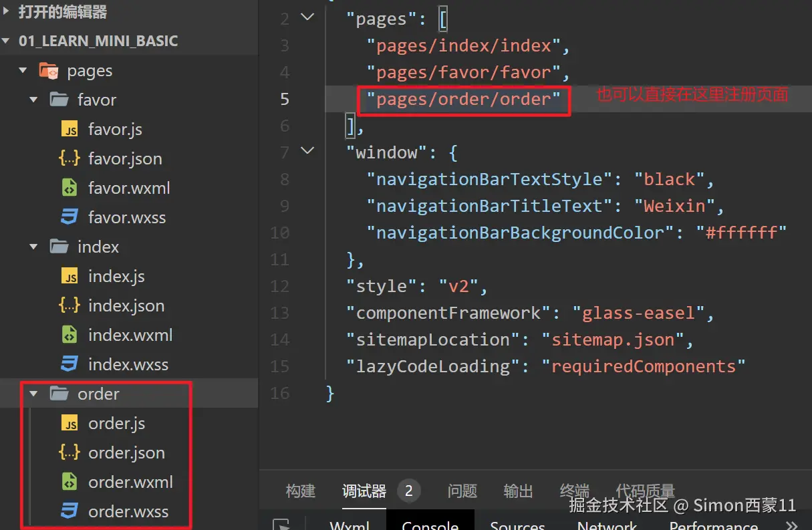Expand the 打开的编辑器 section
Image resolution: width=812 pixels, height=530 pixels.
click(x=6, y=11)
